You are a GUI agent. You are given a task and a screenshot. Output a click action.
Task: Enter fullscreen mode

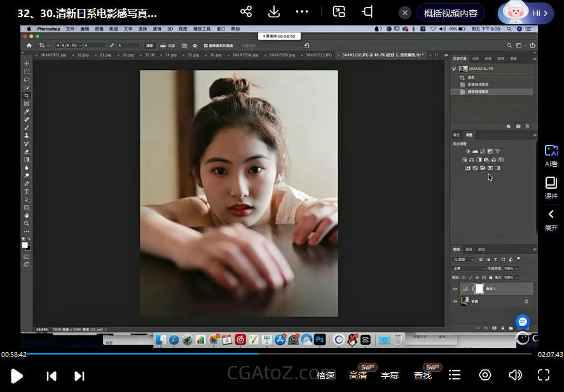tap(543, 375)
